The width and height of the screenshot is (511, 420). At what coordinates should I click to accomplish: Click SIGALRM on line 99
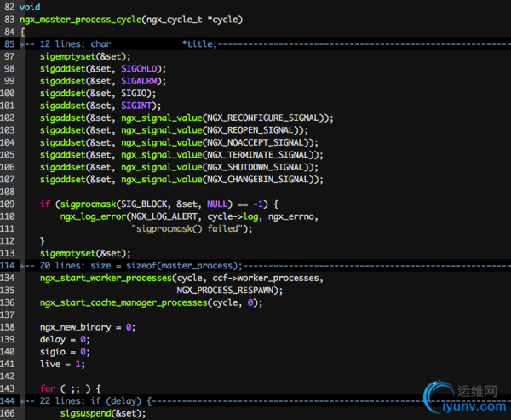(x=139, y=81)
